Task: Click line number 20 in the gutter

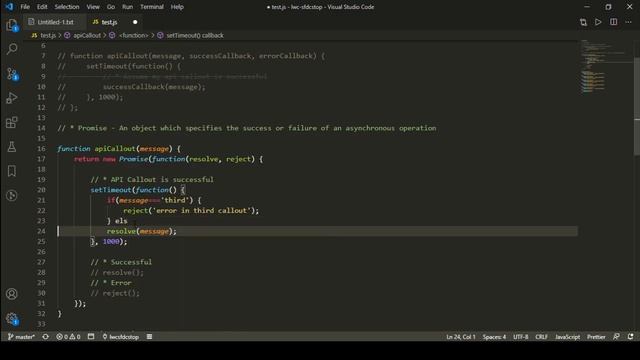Action: coord(42,190)
